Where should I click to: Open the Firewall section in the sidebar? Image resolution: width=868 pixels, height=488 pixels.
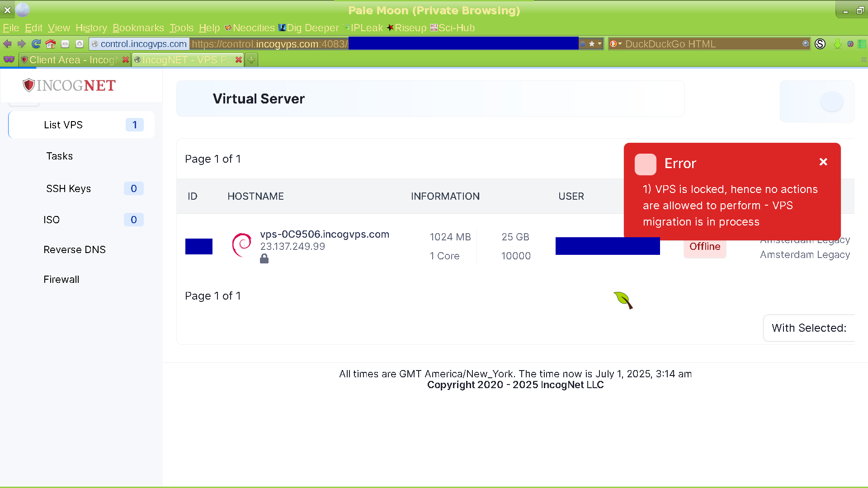pos(61,279)
